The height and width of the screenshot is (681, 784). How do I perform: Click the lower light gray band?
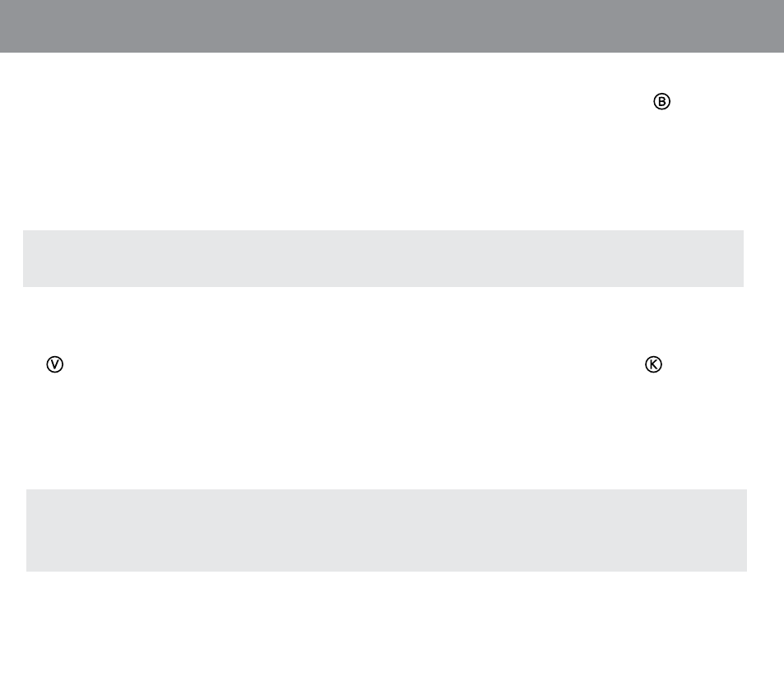387,530
